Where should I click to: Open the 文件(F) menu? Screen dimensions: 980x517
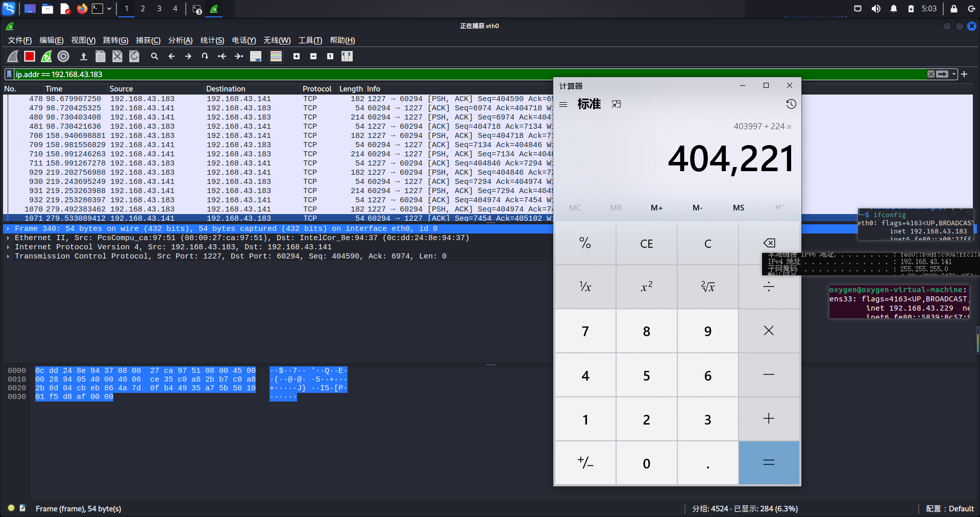tap(20, 40)
